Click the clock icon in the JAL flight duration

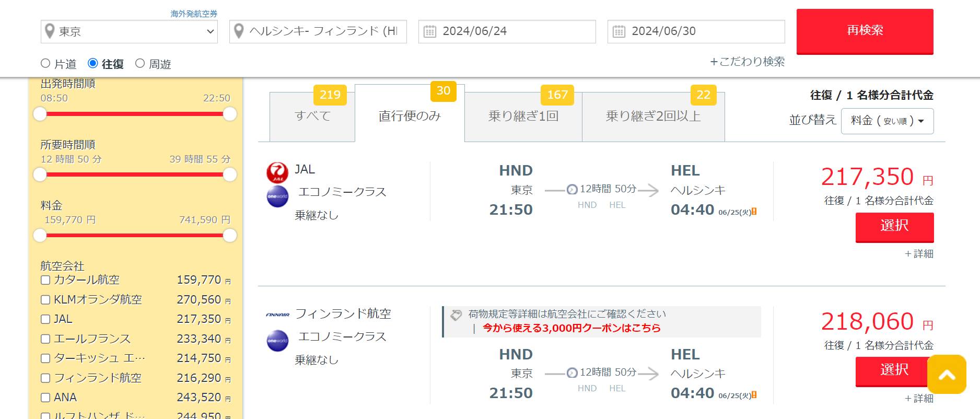[572, 189]
